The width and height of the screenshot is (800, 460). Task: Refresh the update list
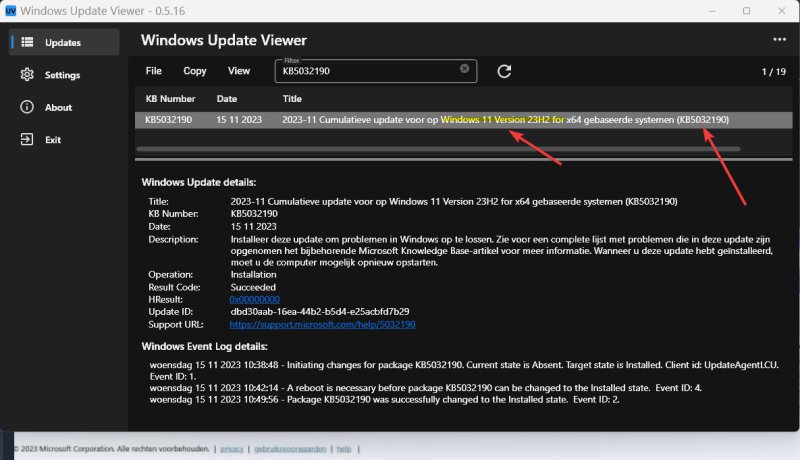[505, 71]
